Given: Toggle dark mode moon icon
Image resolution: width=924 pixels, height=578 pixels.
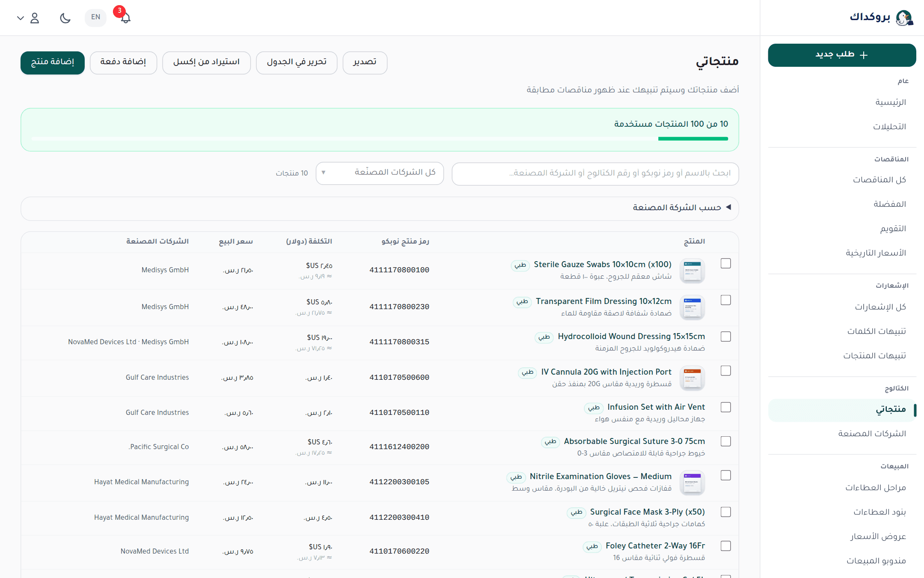Looking at the screenshot, I should [65, 18].
